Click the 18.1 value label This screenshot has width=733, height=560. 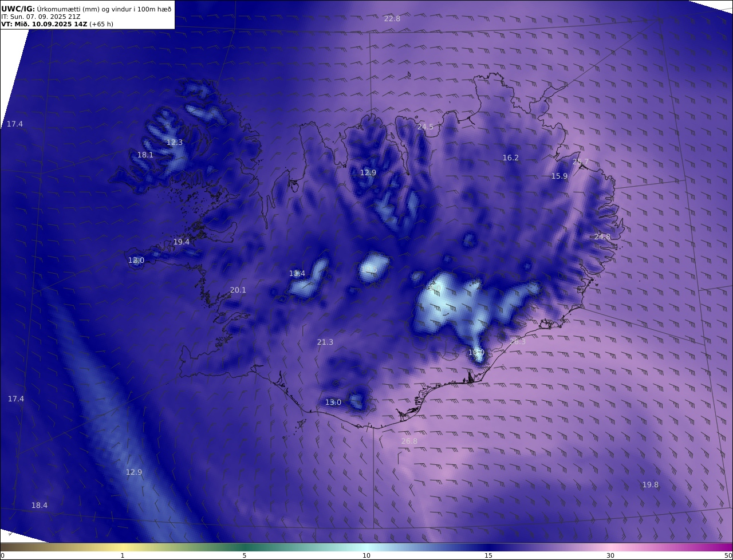coord(145,155)
